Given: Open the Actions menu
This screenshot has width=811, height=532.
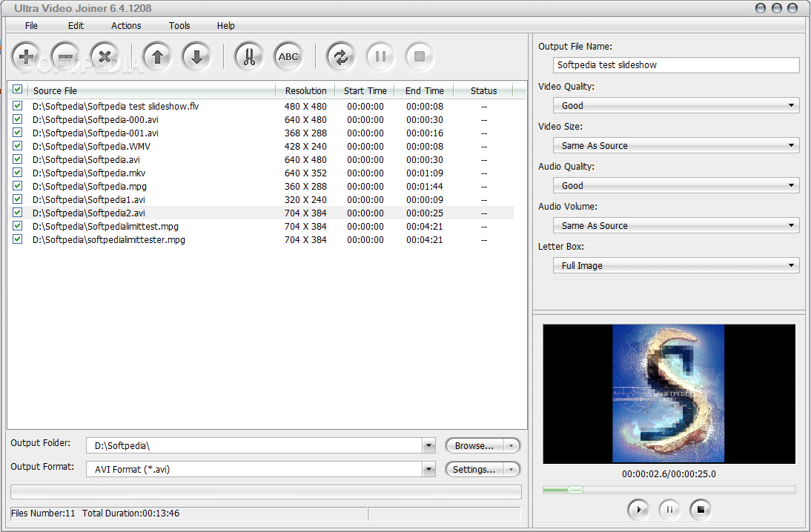Looking at the screenshot, I should click(x=126, y=25).
